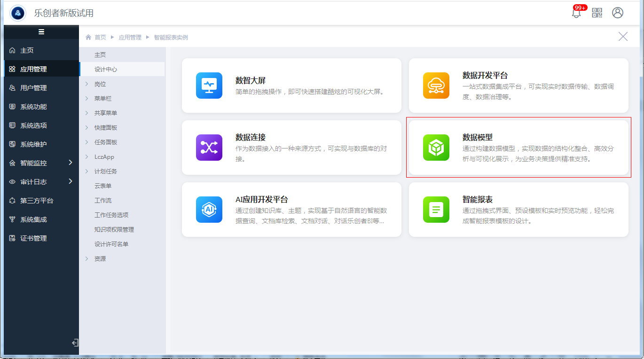Select 用户管理 in the left sidebar
Image resolution: width=644 pixels, height=359 pixels.
coord(33,88)
